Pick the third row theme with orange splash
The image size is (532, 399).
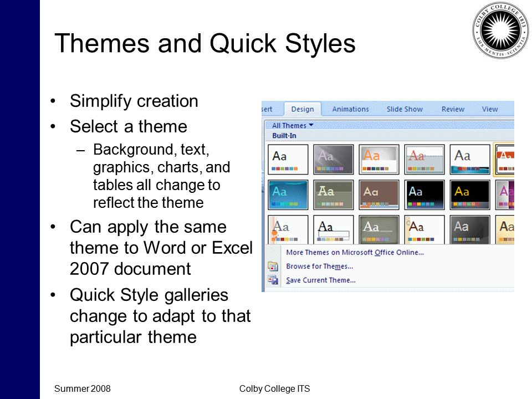288,229
